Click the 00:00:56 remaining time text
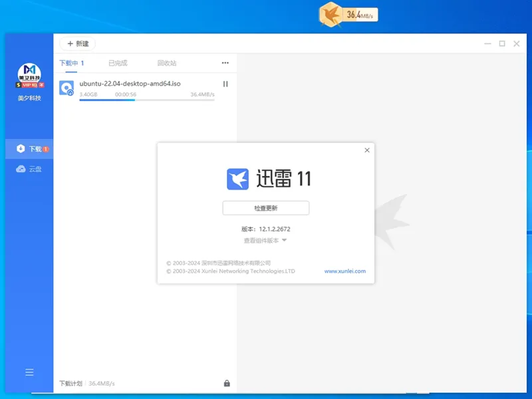The height and width of the screenshot is (399, 532). pos(126,94)
